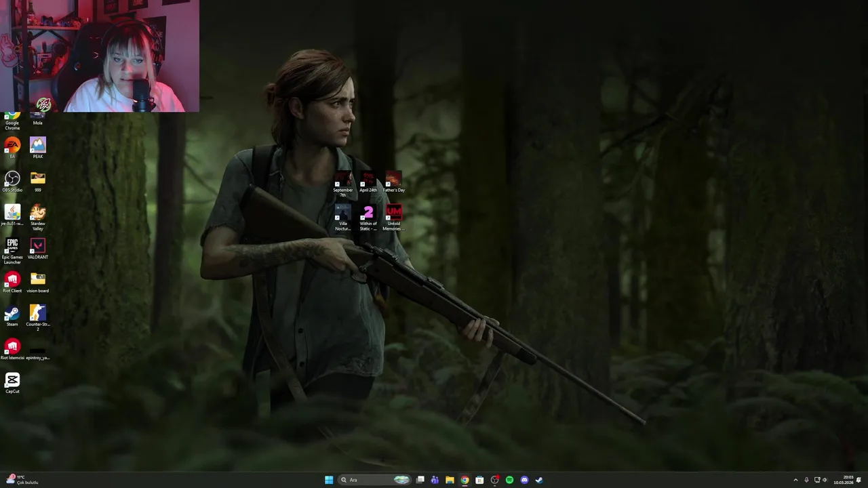Open OBS Studio desktop shortcut
Viewport: 868px width, 488px height.
pos(12,181)
